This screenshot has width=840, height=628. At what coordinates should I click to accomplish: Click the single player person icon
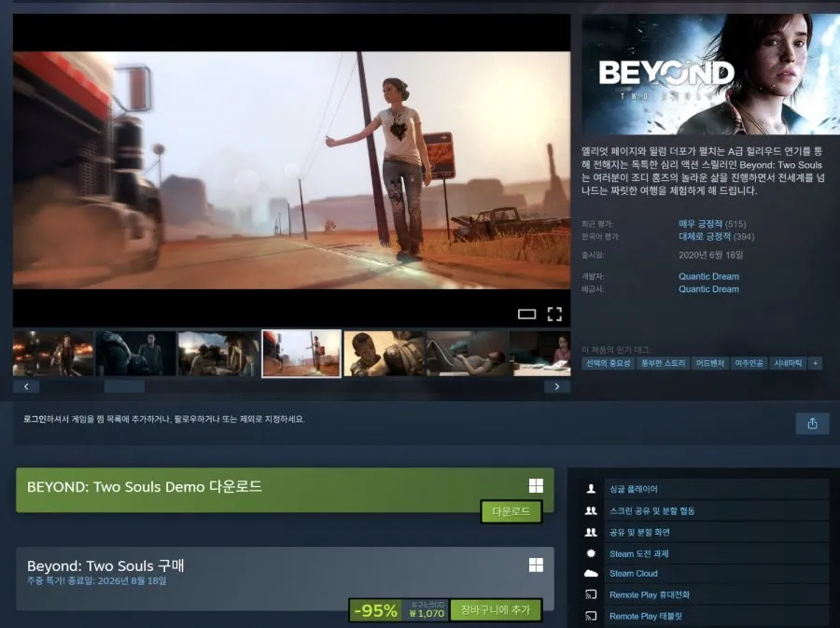591,489
